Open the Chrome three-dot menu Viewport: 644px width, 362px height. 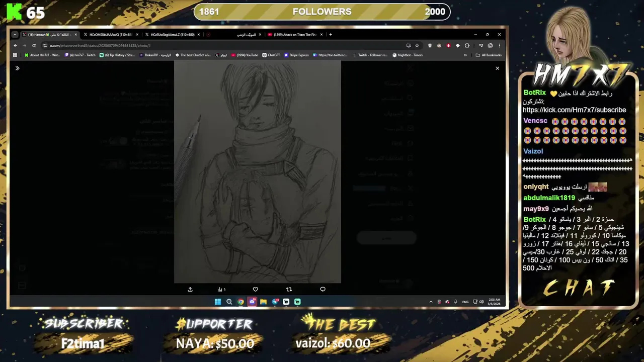[x=499, y=45]
